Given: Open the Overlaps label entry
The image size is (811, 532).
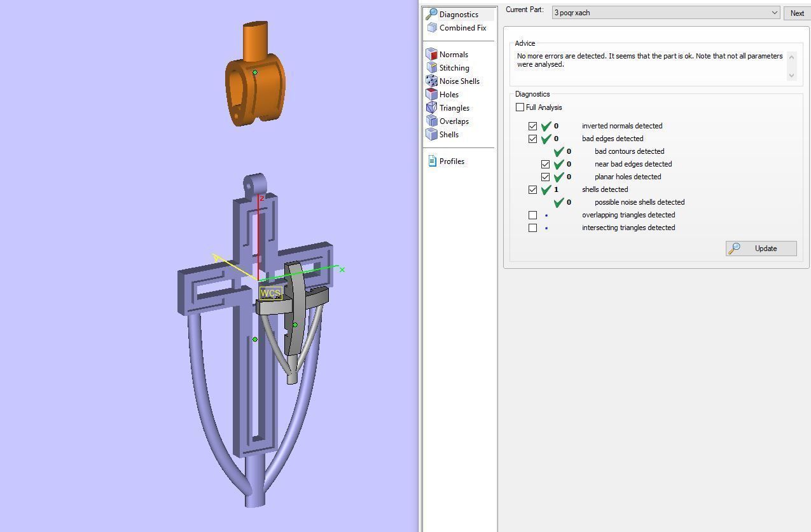Looking at the screenshot, I should coord(454,121).
